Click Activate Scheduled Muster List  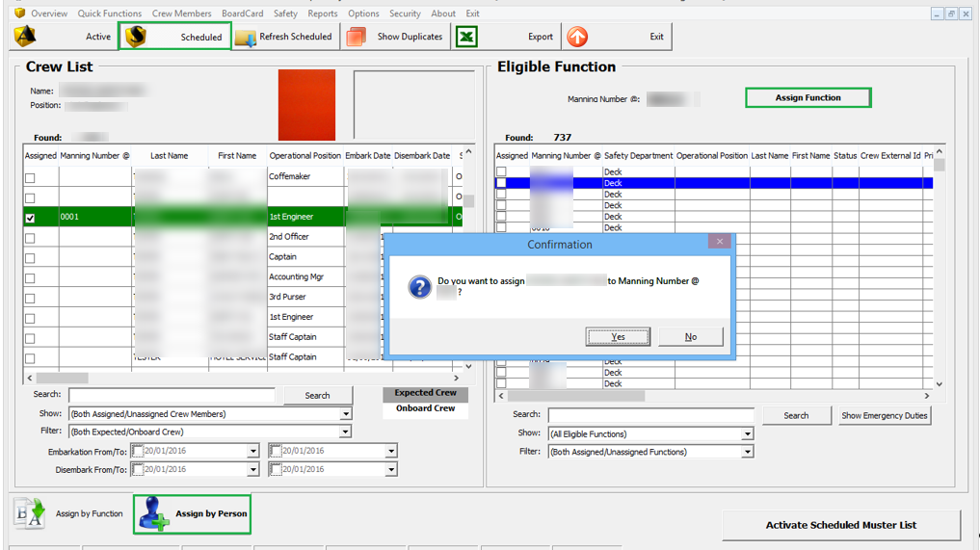coord(840,525)
